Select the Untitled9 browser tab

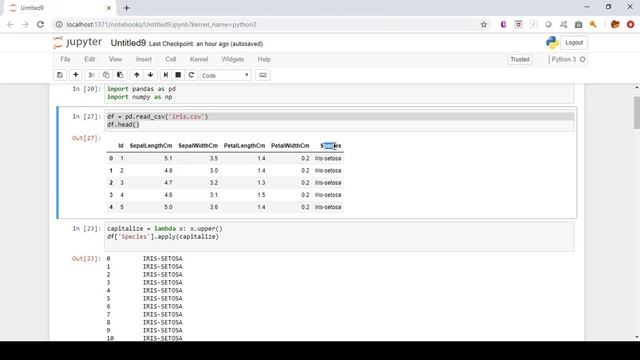tap(59, 8)
